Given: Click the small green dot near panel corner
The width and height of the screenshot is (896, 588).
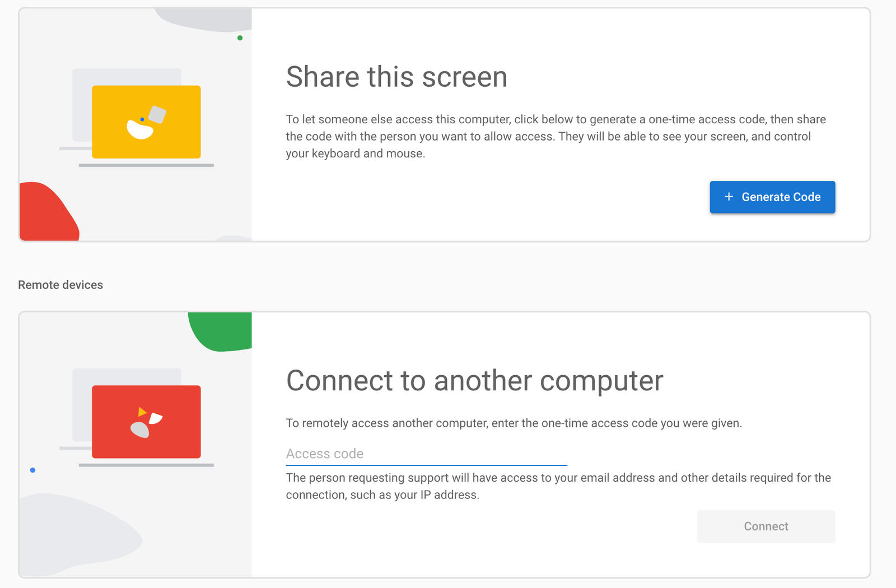Looking at the screenshot, I should point(240,38).
